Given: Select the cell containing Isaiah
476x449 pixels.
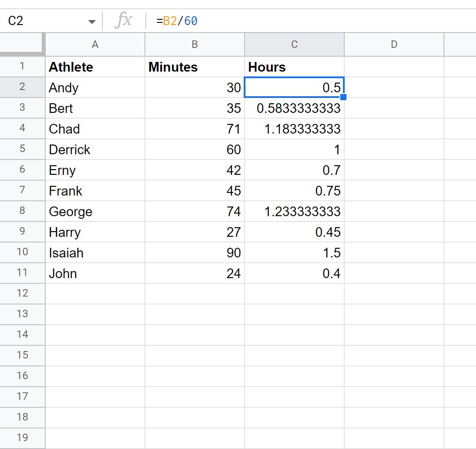Looking at the screenshot, I should (x=95, y=253).
